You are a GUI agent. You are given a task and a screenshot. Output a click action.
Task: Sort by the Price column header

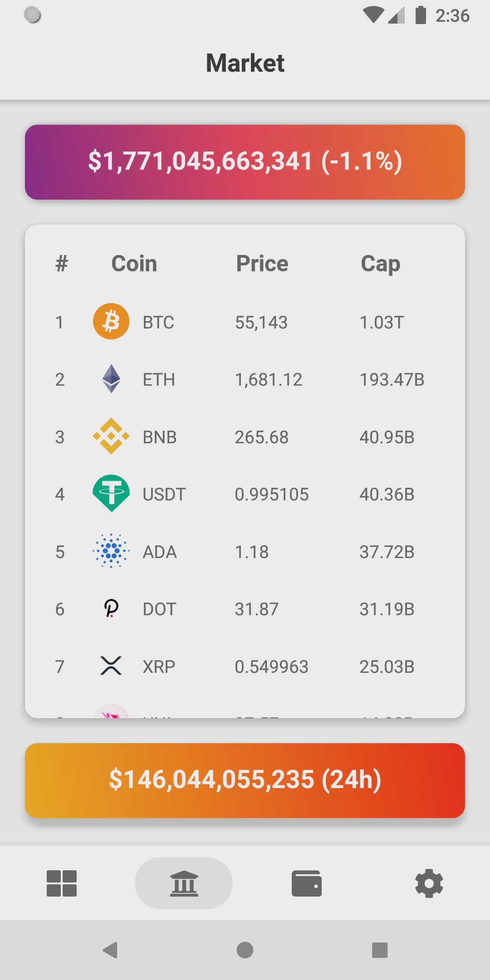[x=262, y=264]
